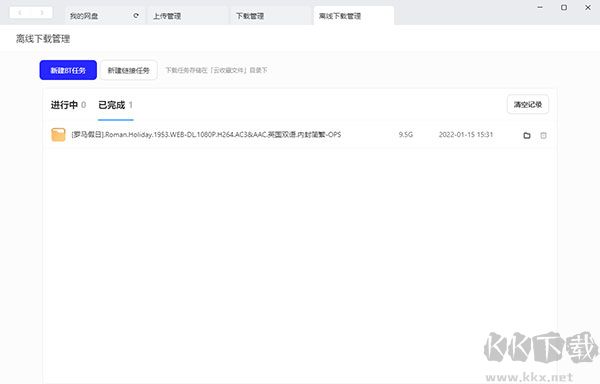
Task: Show the 已完成 task list
Action: click(x=115, y=105)
